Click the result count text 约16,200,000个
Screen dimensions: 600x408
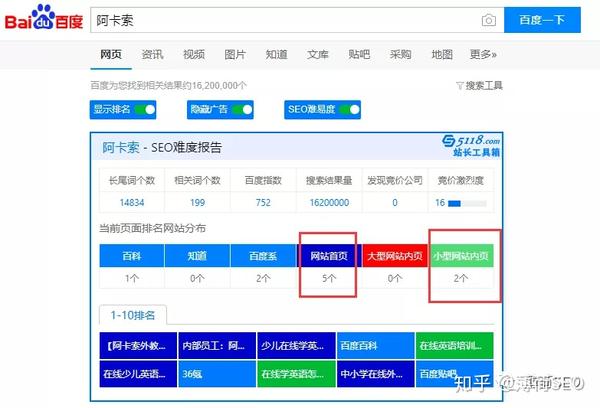point(215,85)
